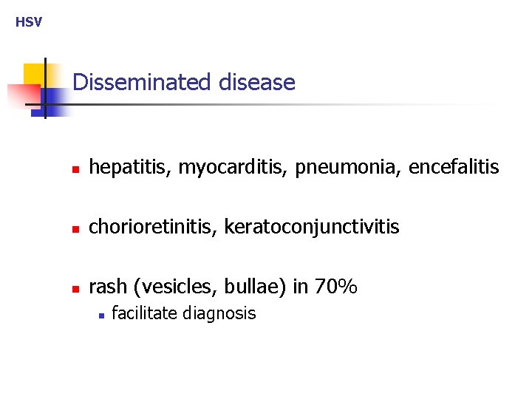Click the red bullet before 'rash'
532x399 pixels.
point(74,287)
